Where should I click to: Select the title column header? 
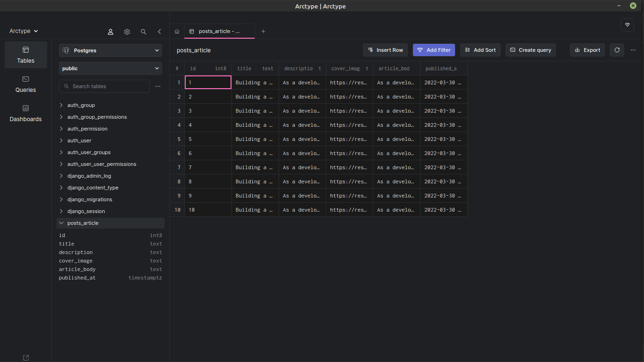[255, 68]
